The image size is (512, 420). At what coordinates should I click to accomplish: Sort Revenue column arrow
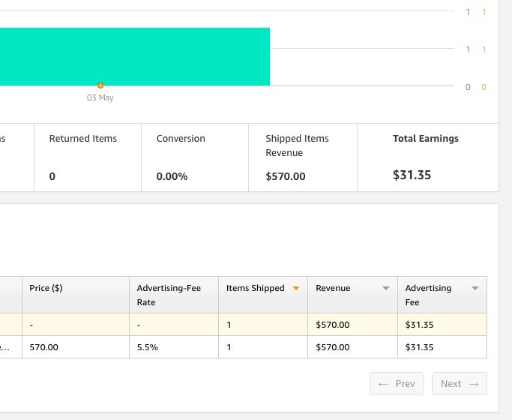point(385,288)
